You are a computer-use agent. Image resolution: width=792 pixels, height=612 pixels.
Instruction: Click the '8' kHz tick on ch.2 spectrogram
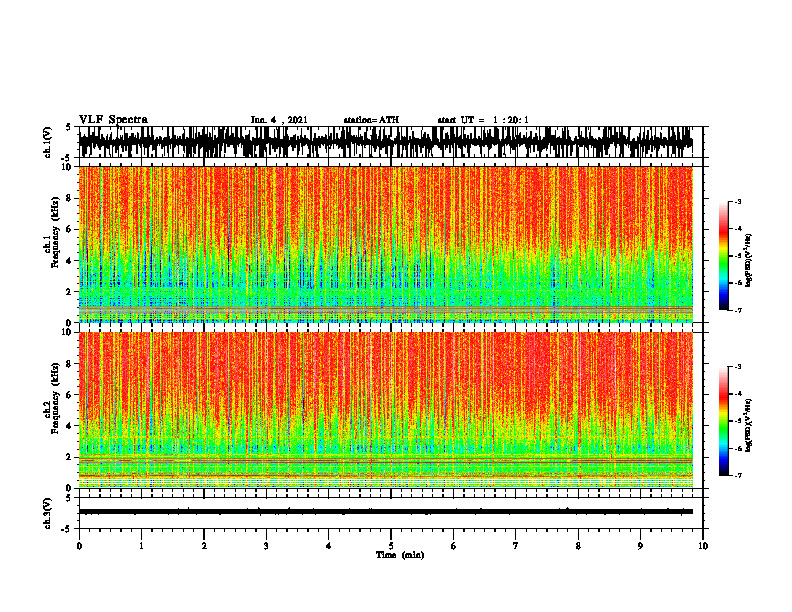coord(70,364)
